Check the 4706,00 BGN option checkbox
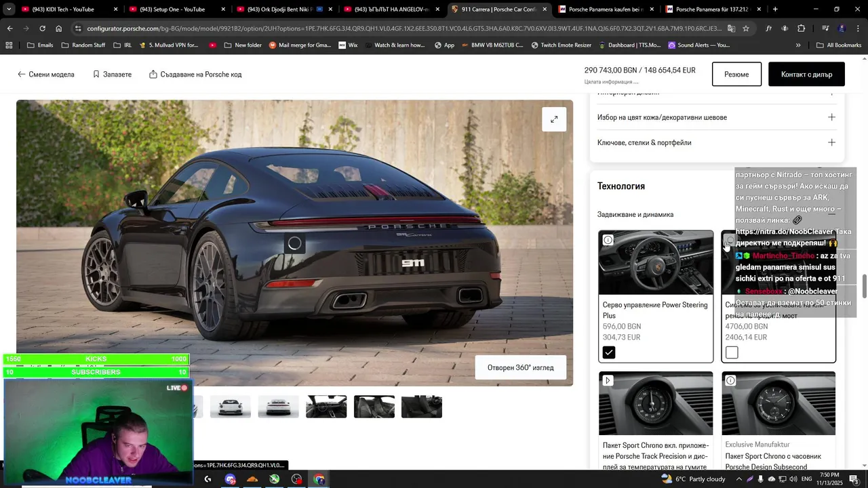 [732, 352]
